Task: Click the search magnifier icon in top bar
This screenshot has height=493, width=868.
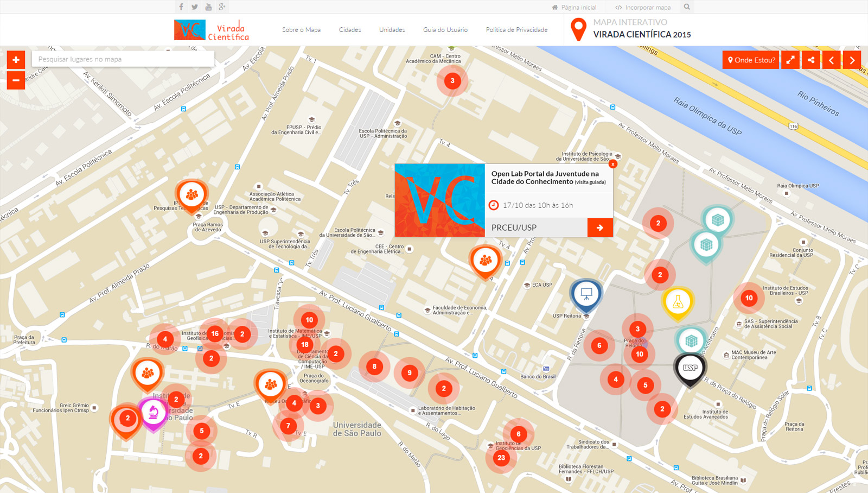Action: [x=687, y=7]
